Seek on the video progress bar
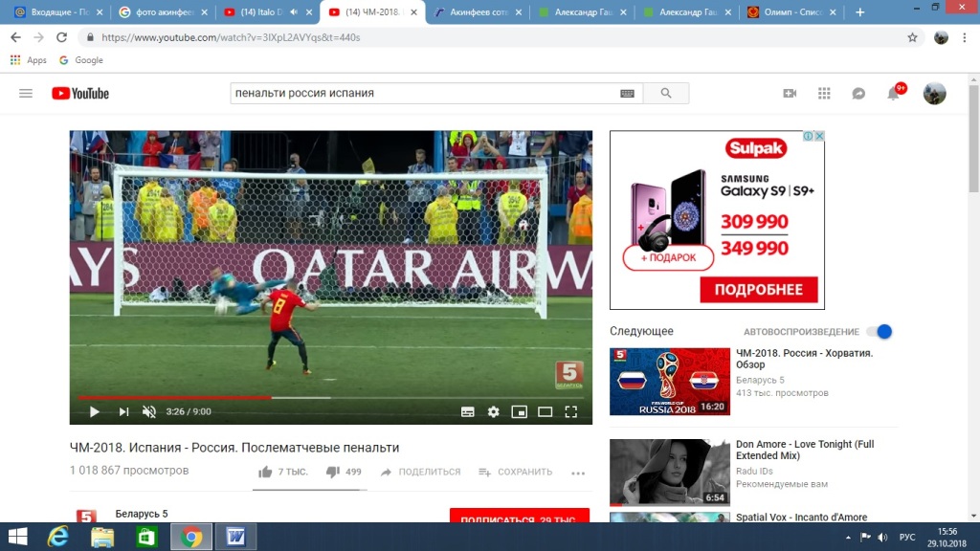The image size is (980, 551). (x=330, y=397)
